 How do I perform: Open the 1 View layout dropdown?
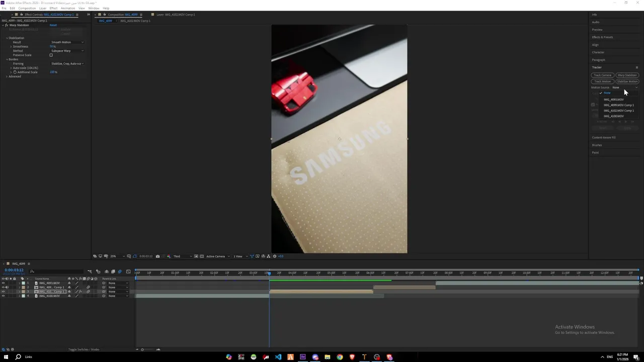(239, 256)
